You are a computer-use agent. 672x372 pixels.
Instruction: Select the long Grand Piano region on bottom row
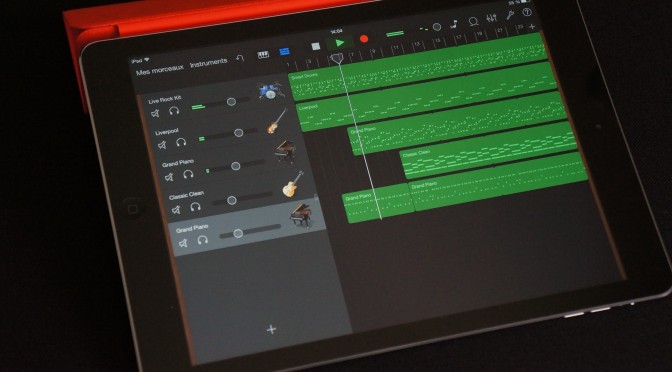[x=498, y=182]
